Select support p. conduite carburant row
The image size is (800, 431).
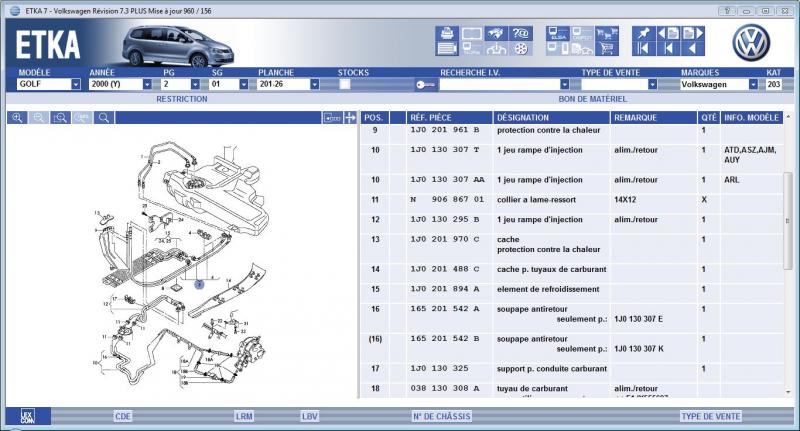571,369
